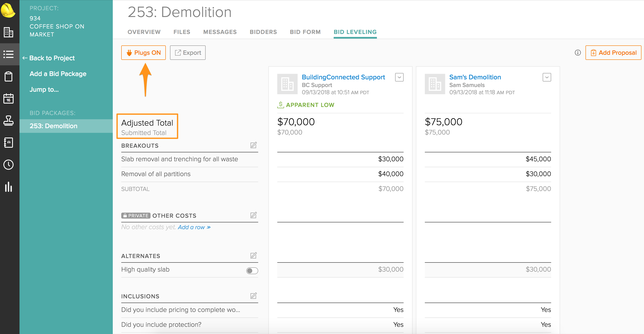
Task: Open the bar chart reports icon
Action: click(8, 187)
